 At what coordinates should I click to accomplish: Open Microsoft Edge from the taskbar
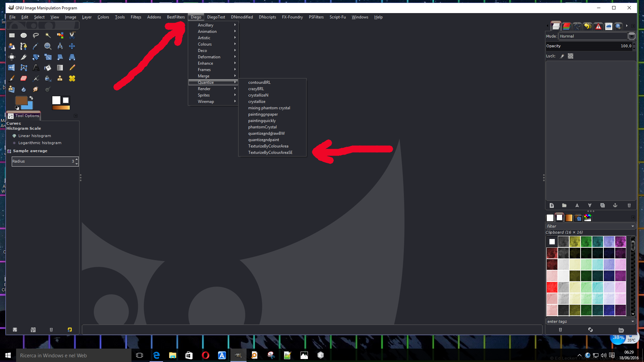[x=156, y=355]
